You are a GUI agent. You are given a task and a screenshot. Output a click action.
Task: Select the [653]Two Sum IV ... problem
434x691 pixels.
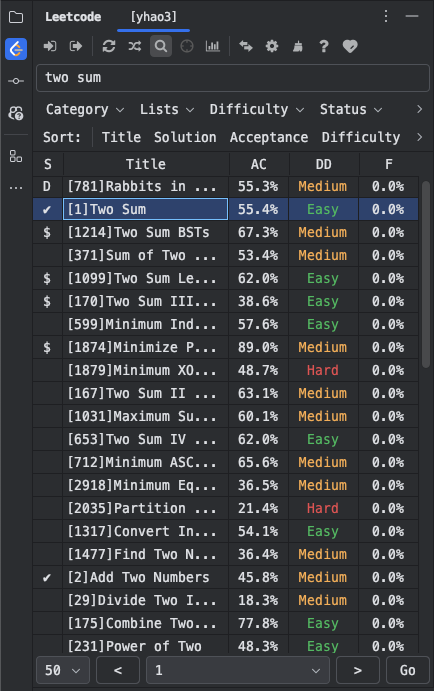[x=145, y=439]
